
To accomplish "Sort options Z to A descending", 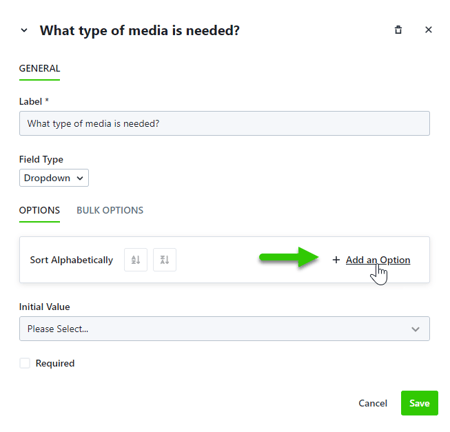I will tap(165, 260).
